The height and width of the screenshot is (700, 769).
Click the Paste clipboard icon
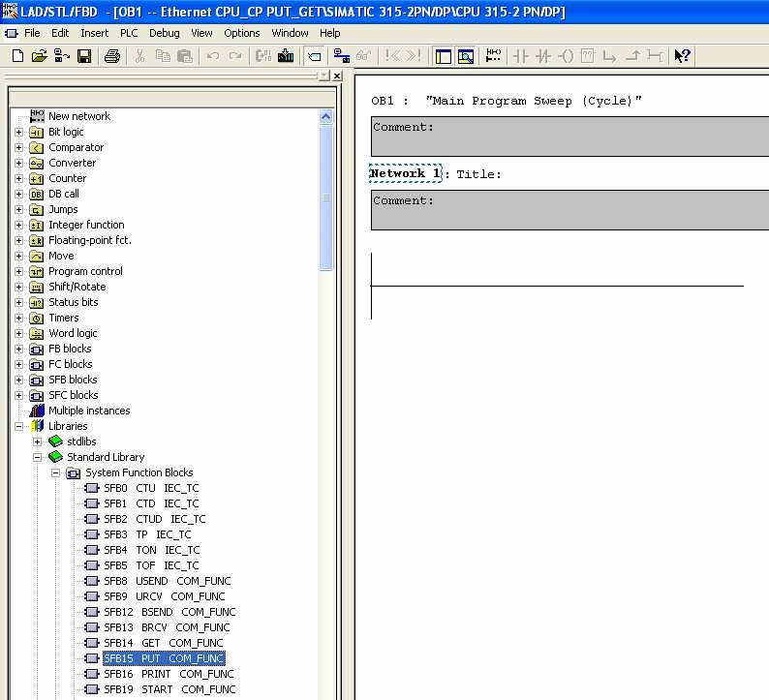click(x=184, y=56)
